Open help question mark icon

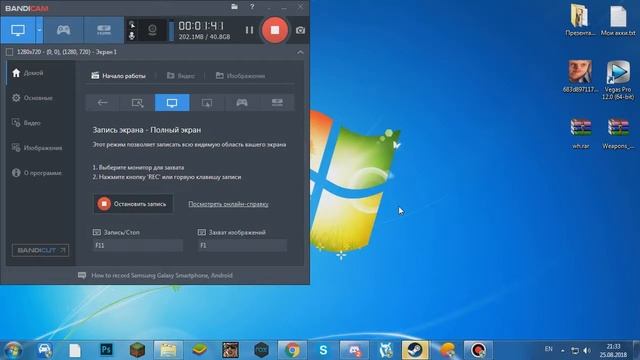tap(252, 7)
